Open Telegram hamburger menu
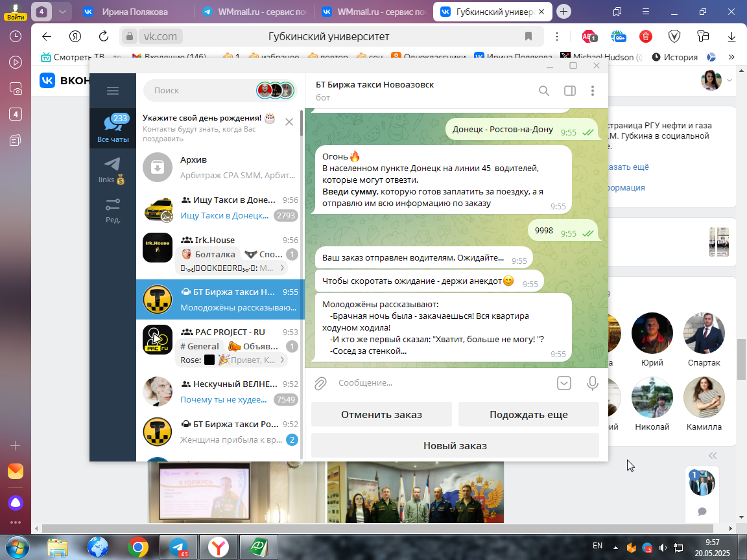 (113, 91)
